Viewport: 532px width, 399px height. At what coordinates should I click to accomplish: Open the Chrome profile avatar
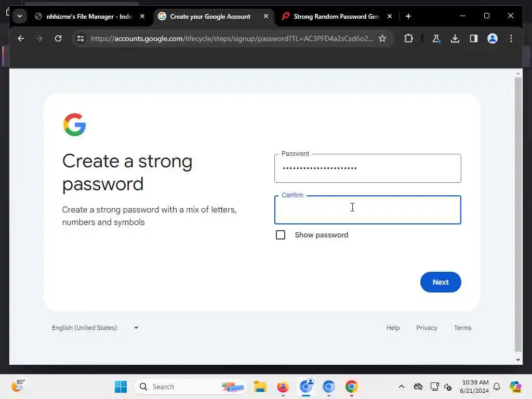click(x=493, y=38)
